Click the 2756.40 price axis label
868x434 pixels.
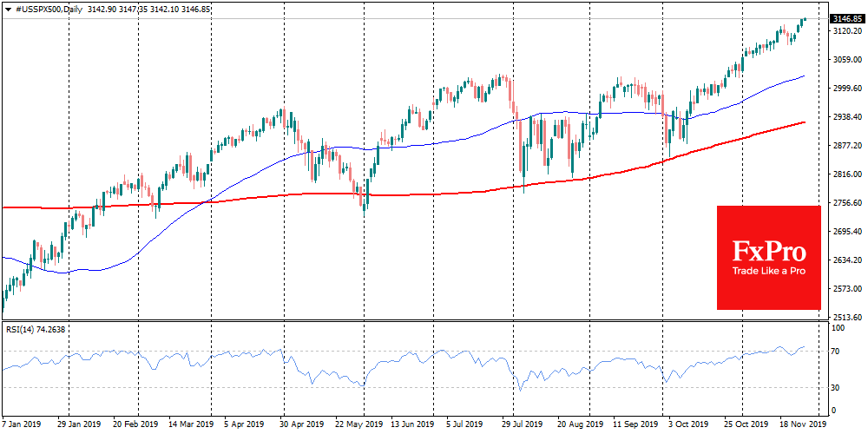[845, 203]
